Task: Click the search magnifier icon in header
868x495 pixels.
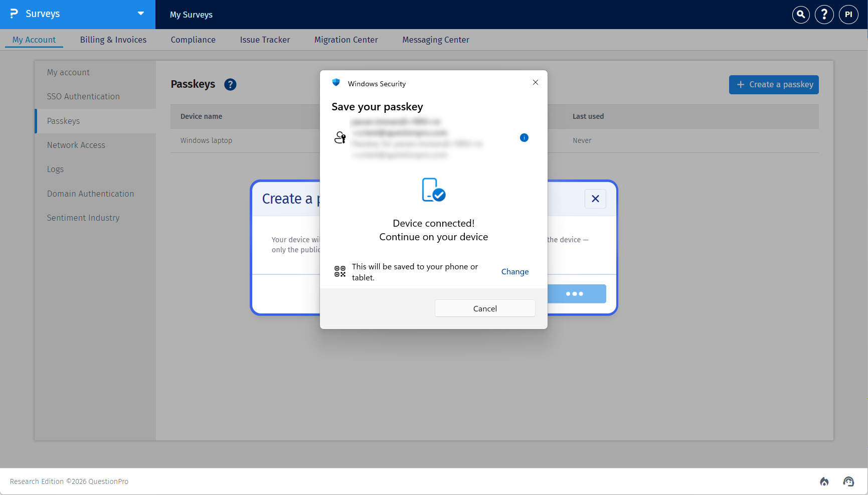Action: (x=801, y=15)
